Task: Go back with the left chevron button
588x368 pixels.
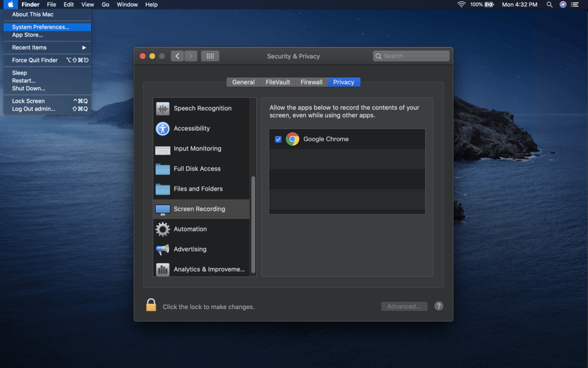Action: (x=177, y=56)
